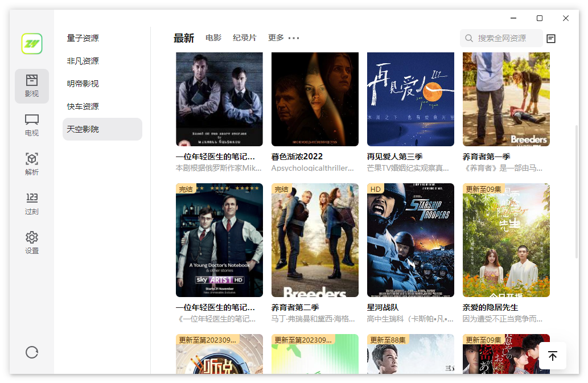The height and width of the screenshot is (383, 588).
Task: Click the refresh icon in the sidebar
Action: pos(31,352)
